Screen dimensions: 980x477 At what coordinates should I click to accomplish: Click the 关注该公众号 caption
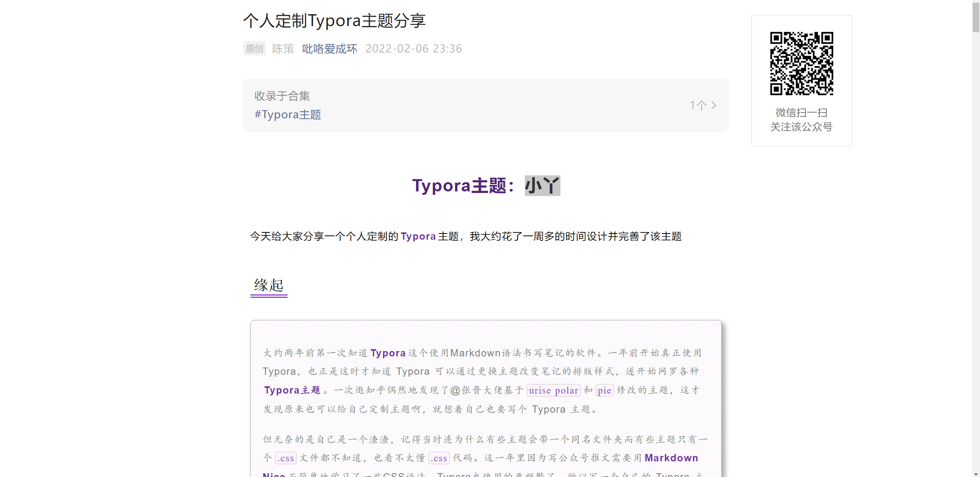pos(802,127)
